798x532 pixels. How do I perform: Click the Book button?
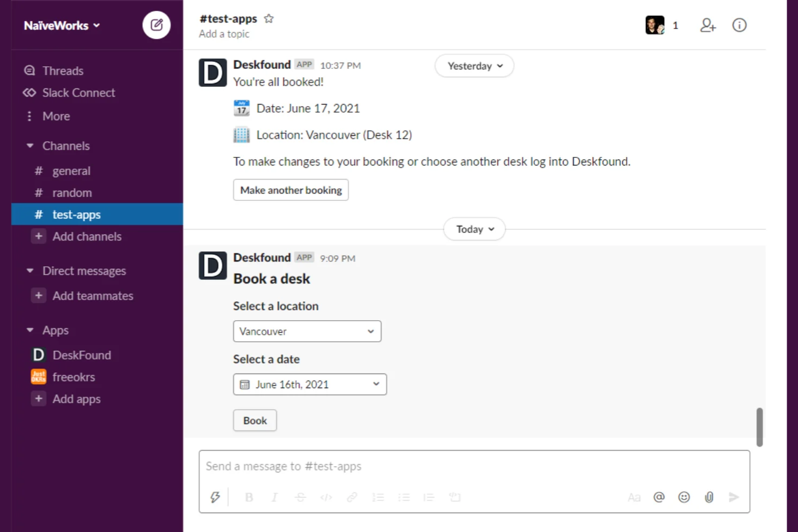tap(255, 420)
